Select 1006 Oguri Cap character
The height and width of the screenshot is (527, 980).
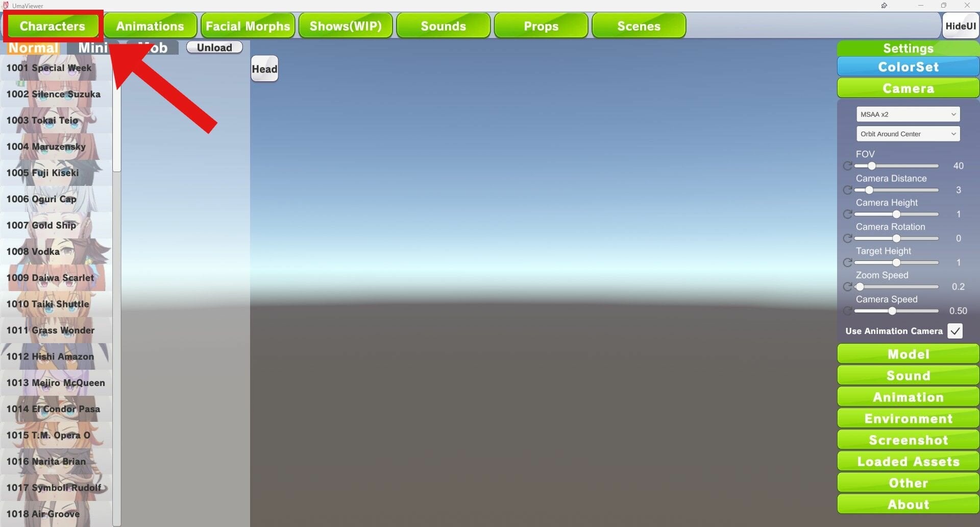[x=56, y=199]
